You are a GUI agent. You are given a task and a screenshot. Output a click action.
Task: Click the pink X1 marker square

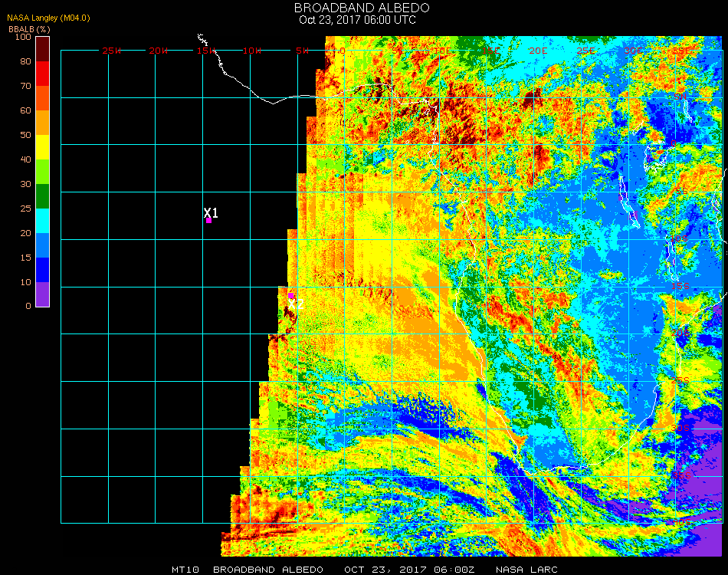pyautogui.click(x=209, y=221)
